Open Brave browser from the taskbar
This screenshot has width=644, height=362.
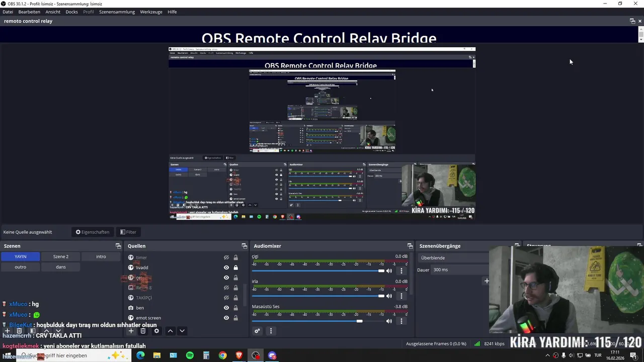(239, 355)
